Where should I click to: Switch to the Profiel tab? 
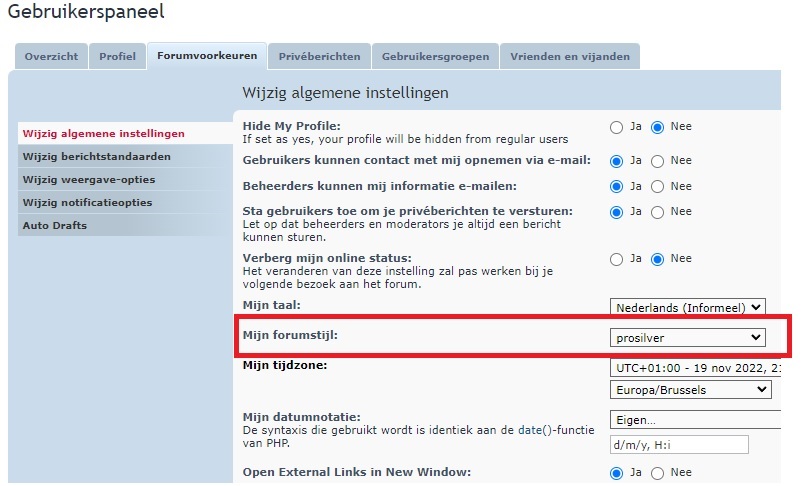pos(117,57)
